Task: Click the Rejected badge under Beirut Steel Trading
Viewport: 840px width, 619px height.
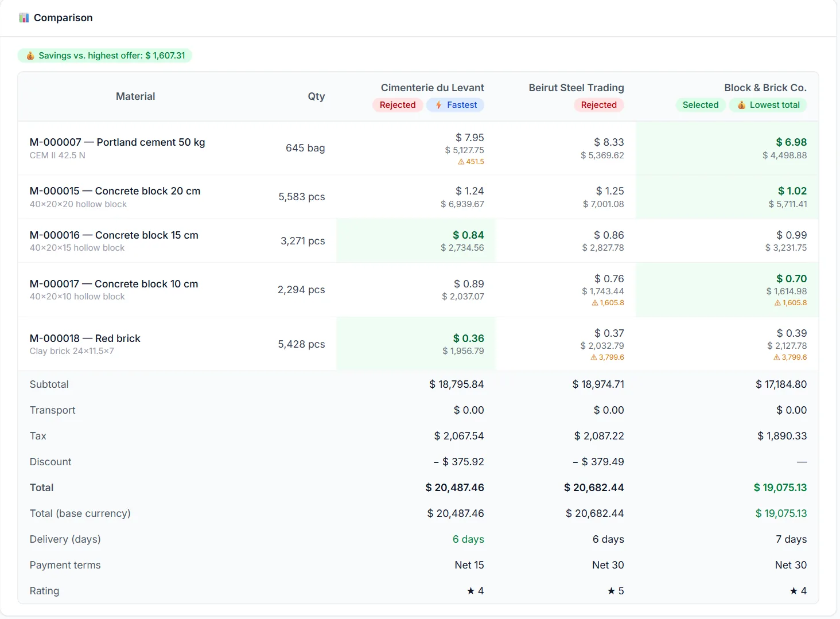Action: [x=598, y=105]
